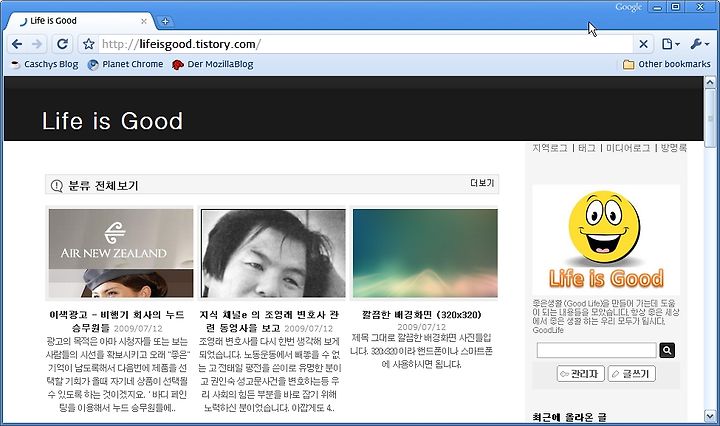Click the sidebar search input field
Image resolution: width=720 pixels, height=426 pixels.
coord(596,350)
